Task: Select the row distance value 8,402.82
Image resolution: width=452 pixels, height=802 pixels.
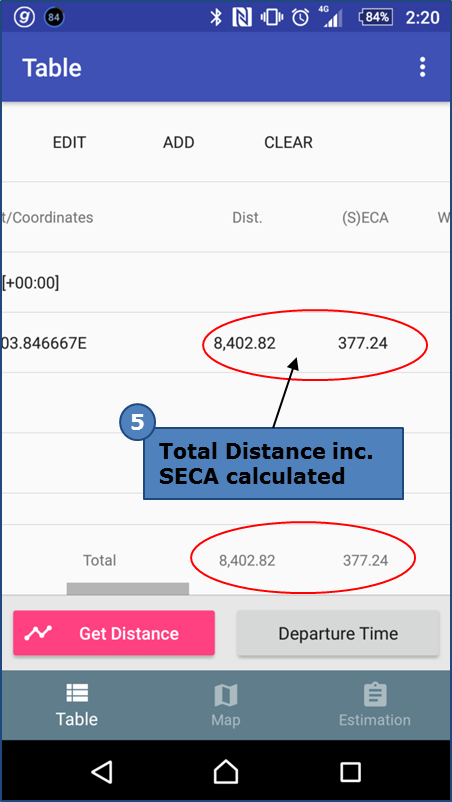Action: (x=244, y=344)
